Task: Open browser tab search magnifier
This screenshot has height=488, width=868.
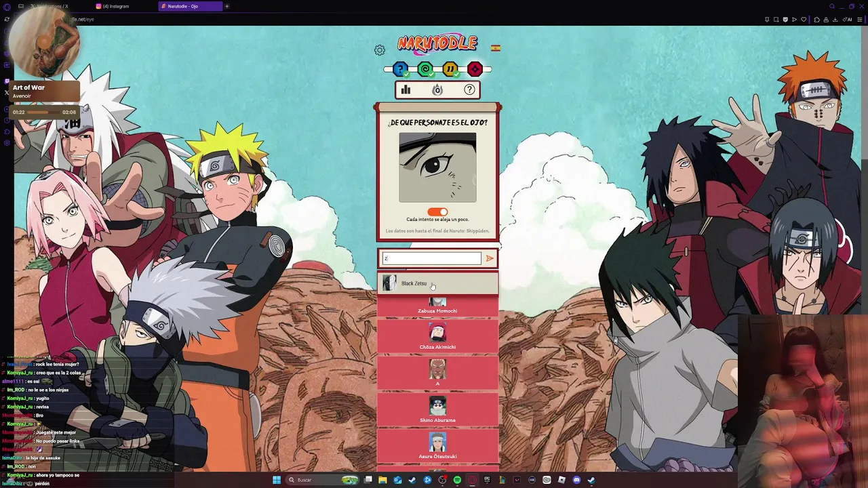Action: click(832, 6)
